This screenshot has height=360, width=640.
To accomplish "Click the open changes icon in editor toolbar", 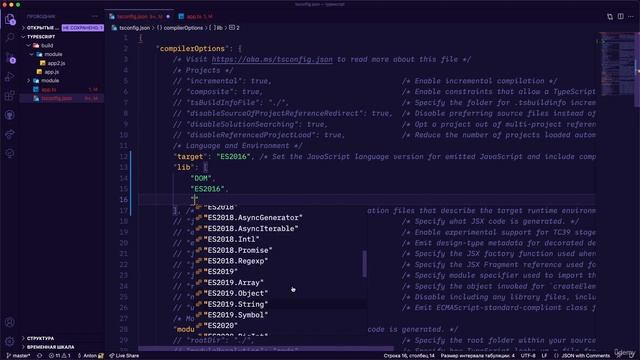I will click(610, 16).
